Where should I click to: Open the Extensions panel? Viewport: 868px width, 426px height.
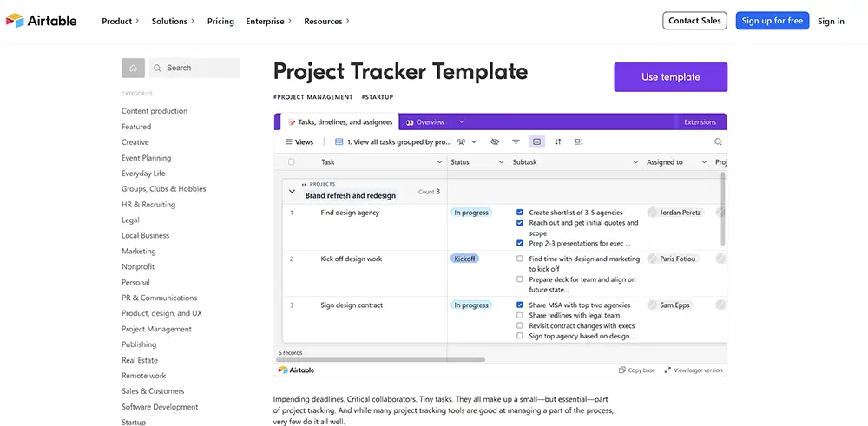coord(700,121)
